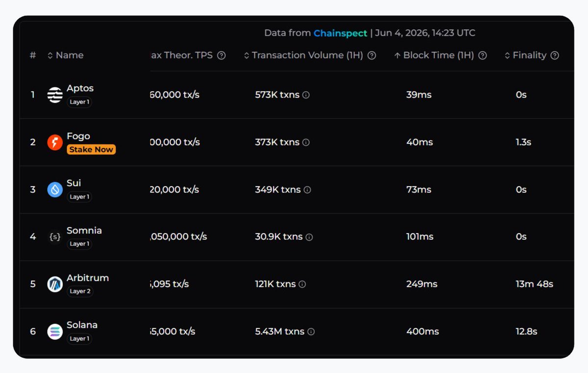Image resolution: width=588 pixels, height=373 pixels.
Task: Click Layer 1 tag under Aptos
Action: [x=79, y=102]
